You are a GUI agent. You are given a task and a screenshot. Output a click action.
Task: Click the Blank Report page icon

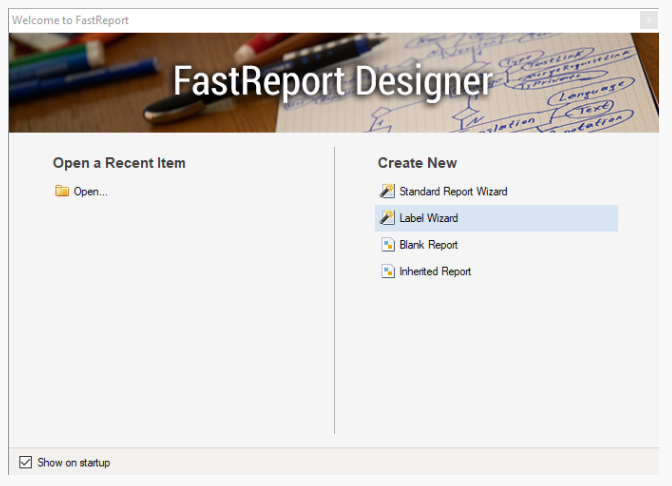[388, 245]
